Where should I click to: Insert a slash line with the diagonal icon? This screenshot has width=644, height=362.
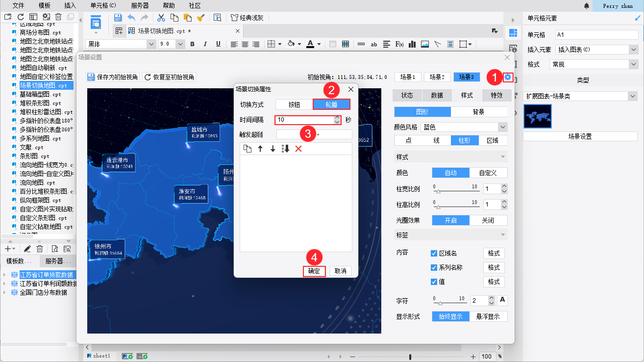[438, 44]
